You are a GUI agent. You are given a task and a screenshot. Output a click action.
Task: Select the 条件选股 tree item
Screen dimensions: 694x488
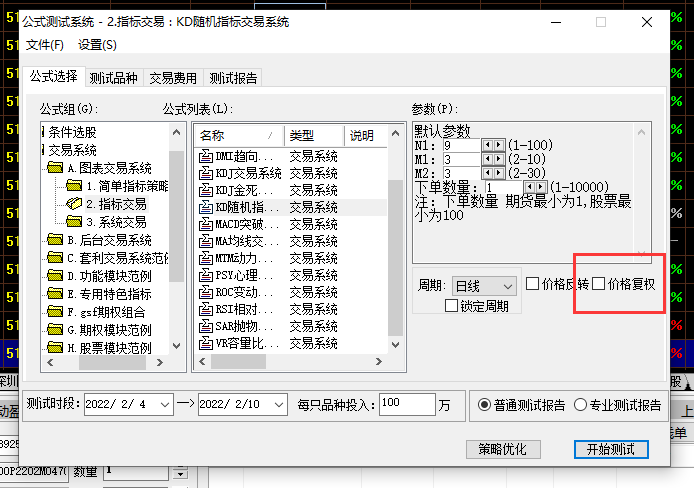pos(72,132)
